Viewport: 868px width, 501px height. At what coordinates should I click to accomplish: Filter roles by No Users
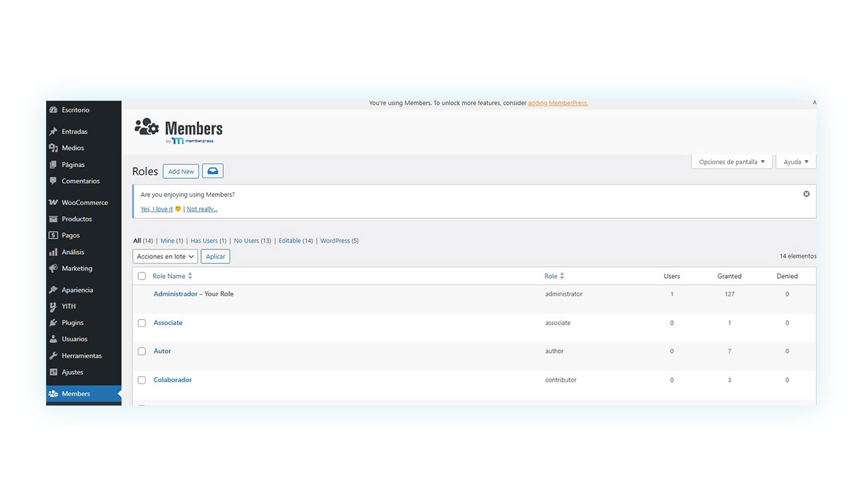click(x=246, y=241)
